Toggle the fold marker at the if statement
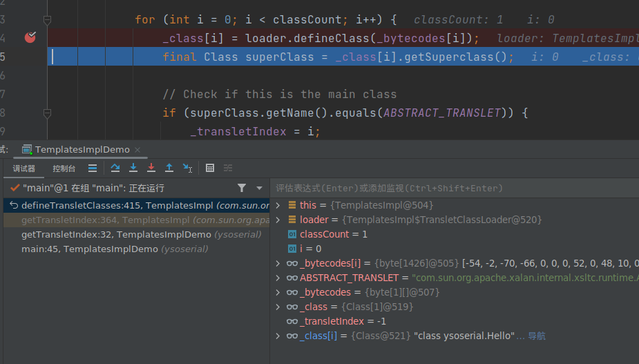 47,113
